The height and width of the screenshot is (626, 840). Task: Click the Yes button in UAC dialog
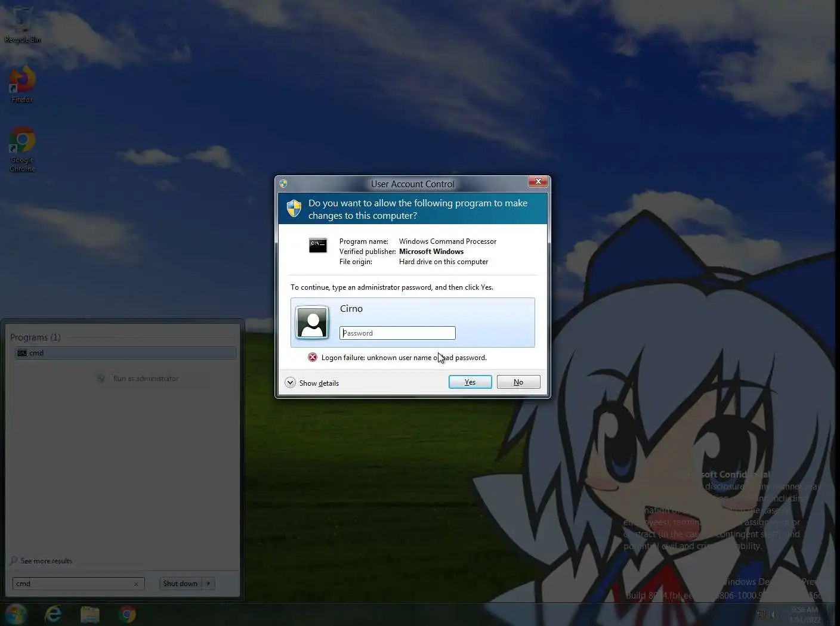point(470,382)
